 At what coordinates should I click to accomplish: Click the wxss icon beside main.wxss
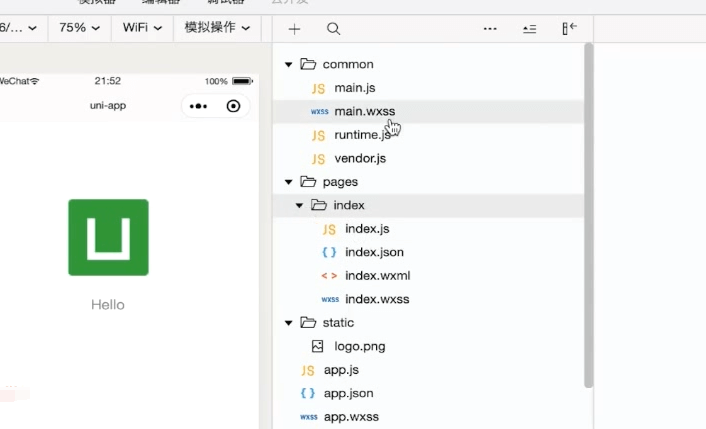pyautogui.click(x=320, y=112)
